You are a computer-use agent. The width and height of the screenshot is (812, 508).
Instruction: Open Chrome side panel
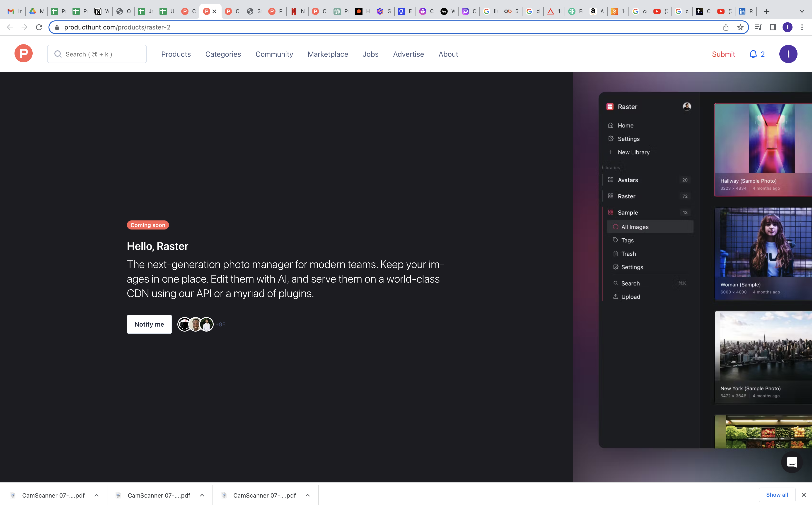773,27
